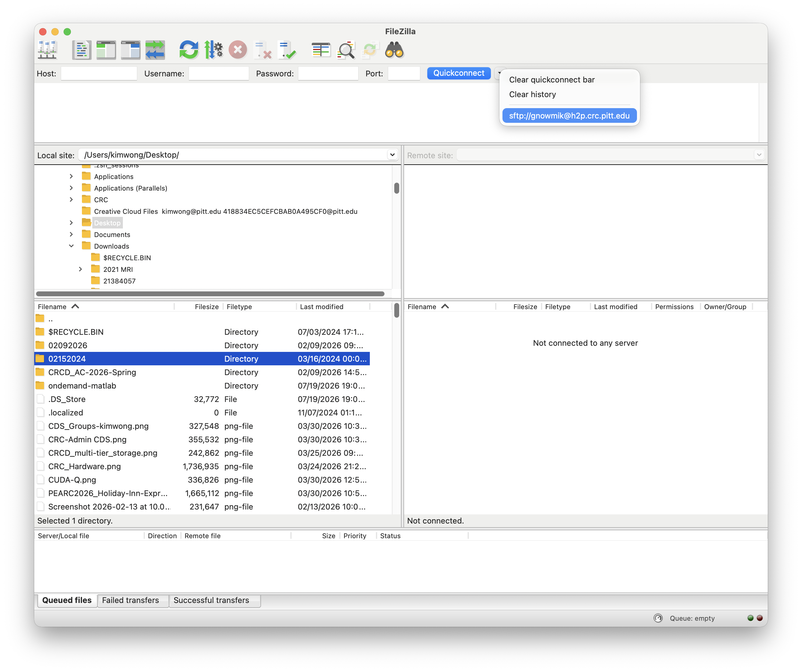
Task: Click the local file list scrollbar thumb
Action: (396, 310)
